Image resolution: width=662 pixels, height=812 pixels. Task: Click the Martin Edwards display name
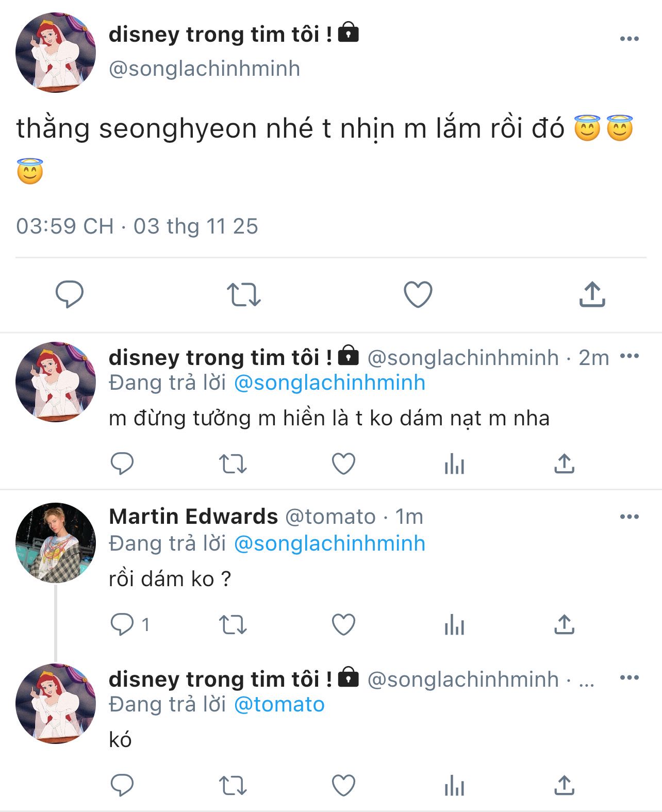[193, 517]
